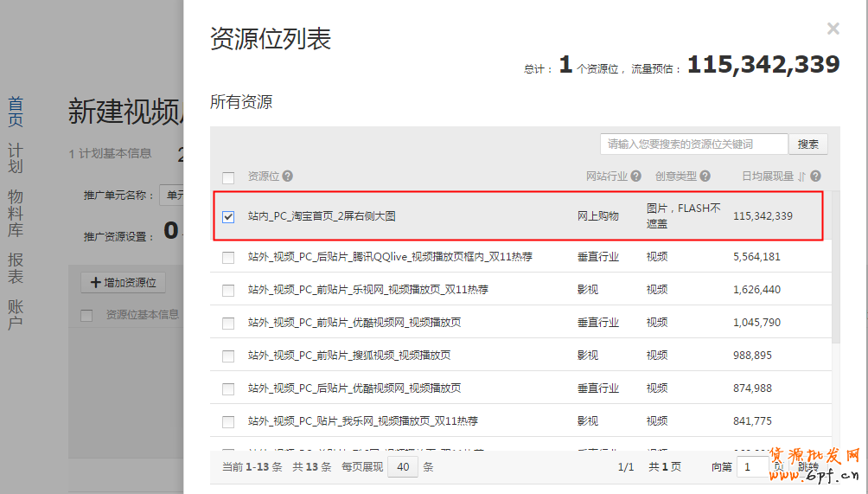This screenshot has height=494, width=868.
Task: Click help icon beside 日均展现量 column
Action: [x=815, y=176]
